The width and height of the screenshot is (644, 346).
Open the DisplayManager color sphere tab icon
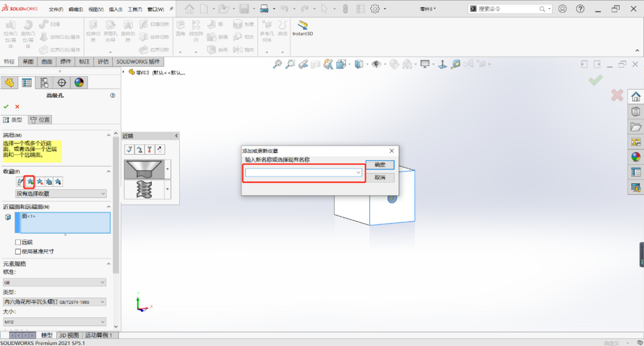click(79, 82)
